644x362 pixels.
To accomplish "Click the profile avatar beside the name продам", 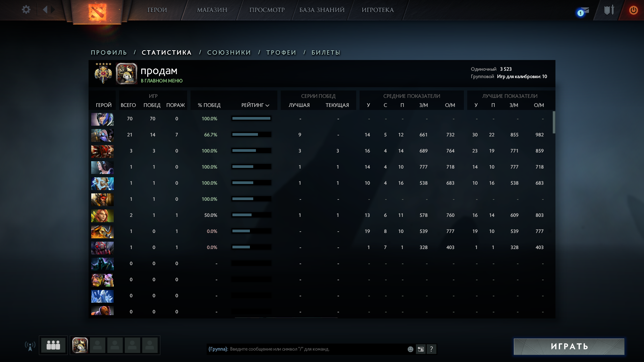I will point(126,73).
